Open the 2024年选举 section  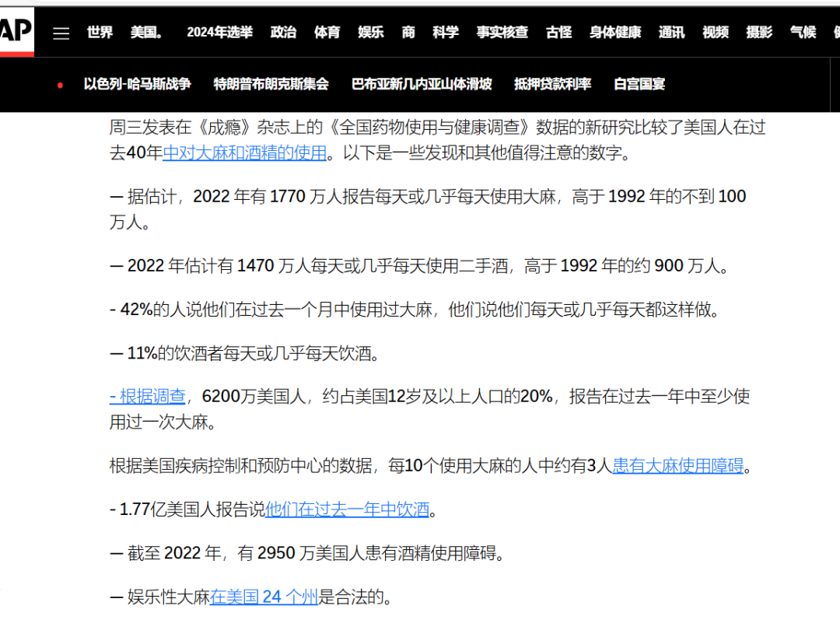(219, 33)
